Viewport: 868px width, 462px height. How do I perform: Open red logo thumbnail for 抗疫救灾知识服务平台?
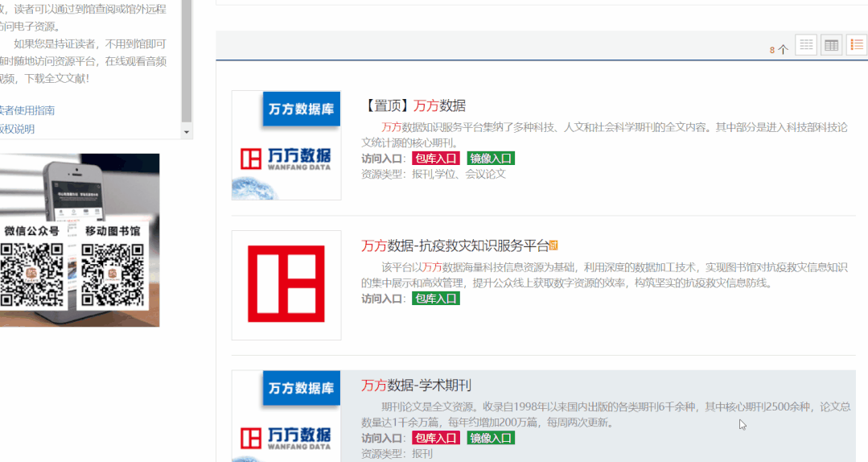click(286, 285)
